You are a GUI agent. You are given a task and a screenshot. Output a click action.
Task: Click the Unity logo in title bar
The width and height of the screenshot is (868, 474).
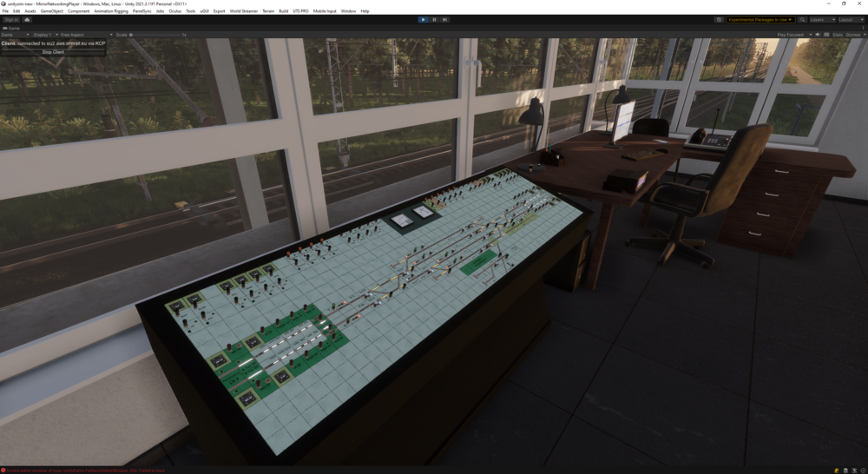[x=3, y=3]
